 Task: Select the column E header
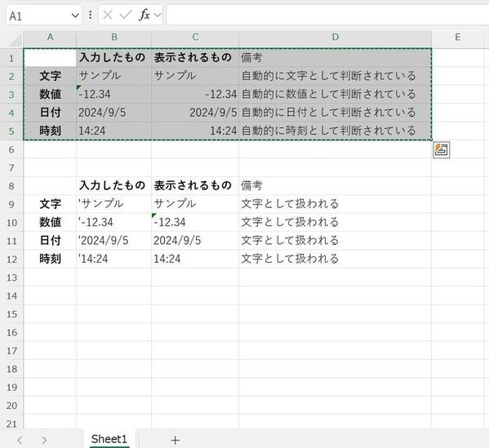457,38
